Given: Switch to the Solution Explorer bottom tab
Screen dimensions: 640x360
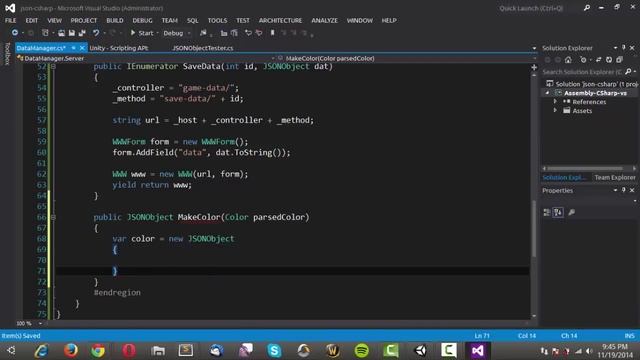Looking at the screenshot, I should click(x=564, y=177).
